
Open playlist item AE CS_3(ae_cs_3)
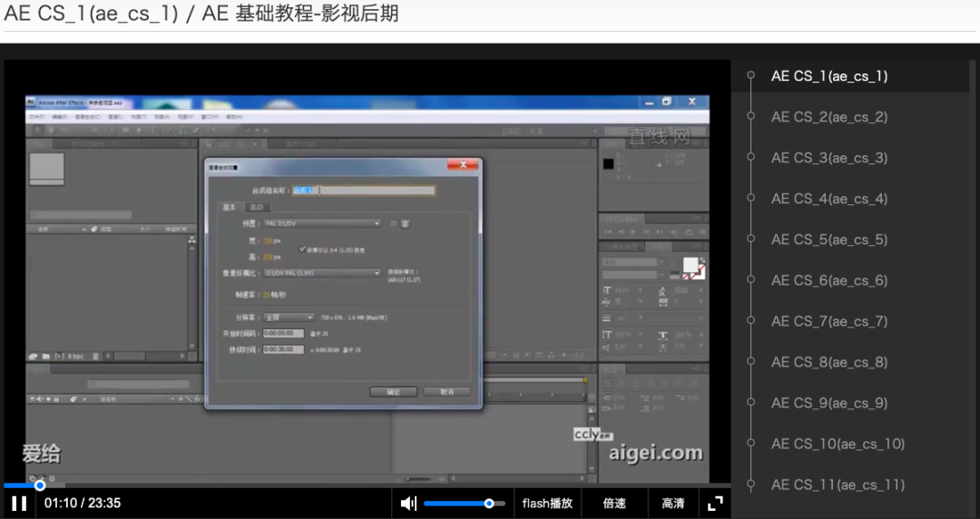click(x=828, y=158)
